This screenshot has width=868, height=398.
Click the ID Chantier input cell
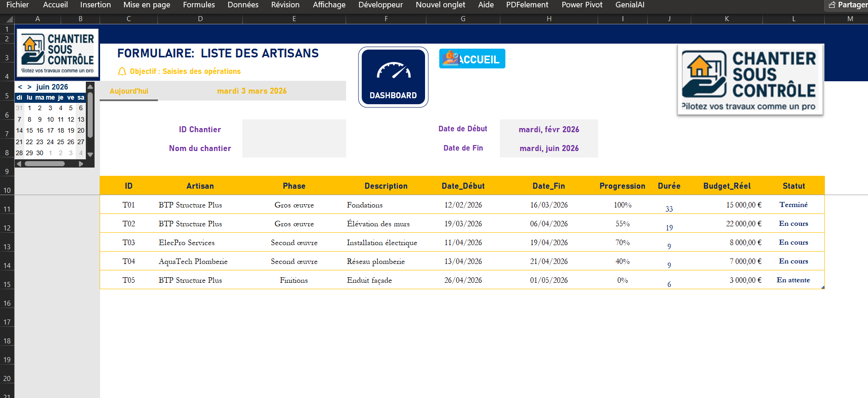coord(294,129)
